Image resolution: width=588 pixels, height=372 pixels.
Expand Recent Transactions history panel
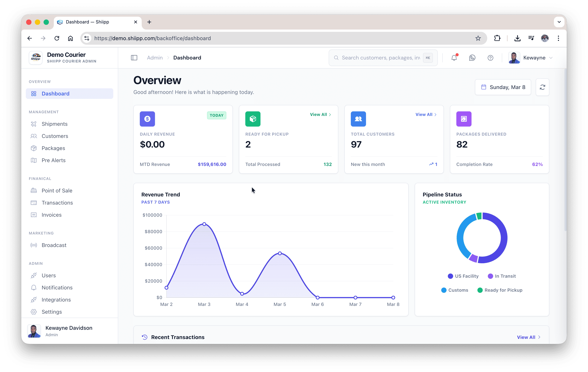[x=178, y=337]
